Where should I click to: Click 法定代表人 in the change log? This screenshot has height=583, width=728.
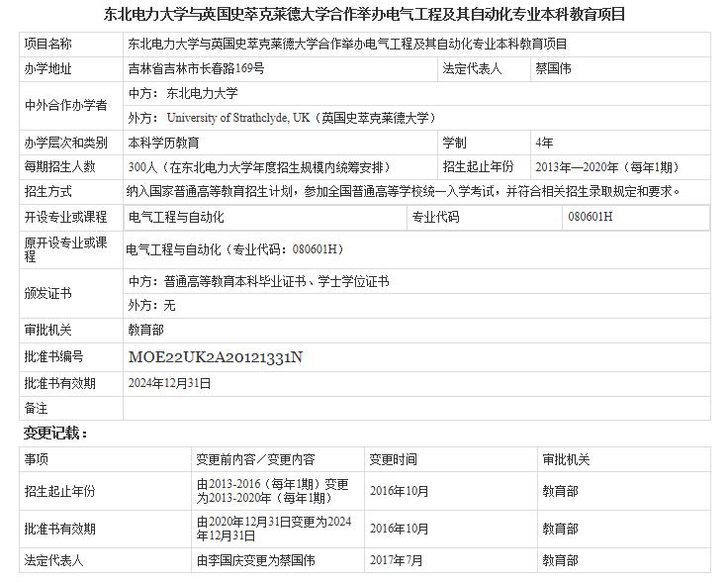[53, 560]
